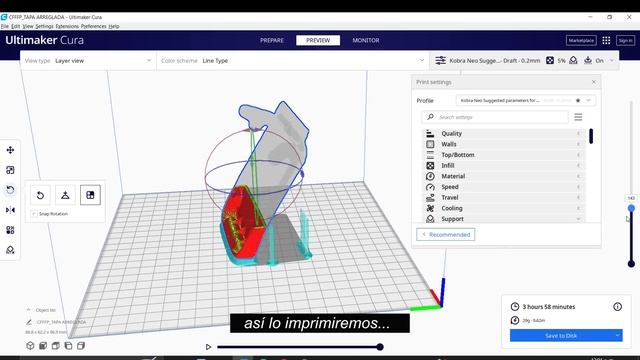Viewport: 640px width, 360px height.
Task: Click the support icon in summary bar
Action: pos(573,60)
